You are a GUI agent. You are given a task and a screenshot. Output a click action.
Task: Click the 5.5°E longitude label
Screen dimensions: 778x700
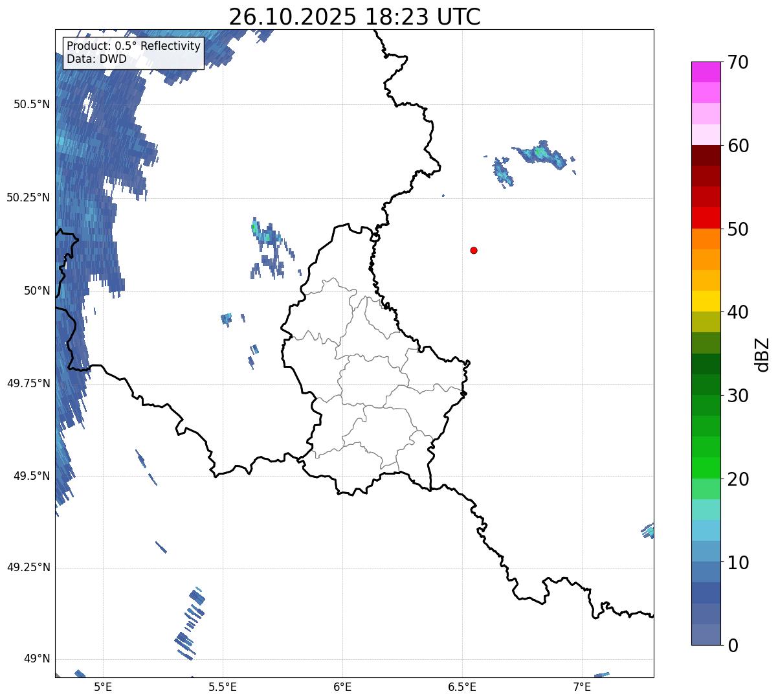click(x=223, y=686)
